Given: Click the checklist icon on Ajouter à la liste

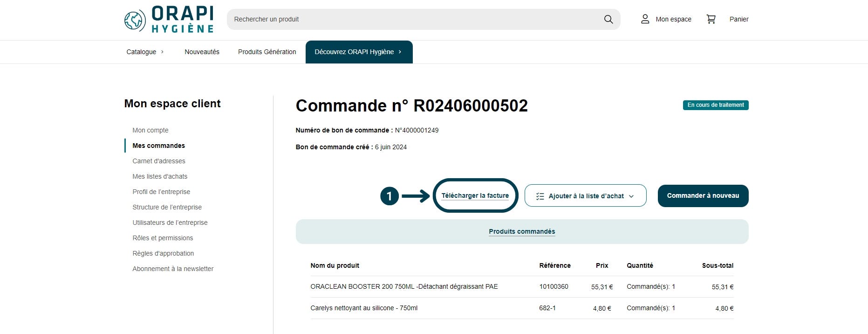Looking at the screenshot, I should tap(540, 196).
